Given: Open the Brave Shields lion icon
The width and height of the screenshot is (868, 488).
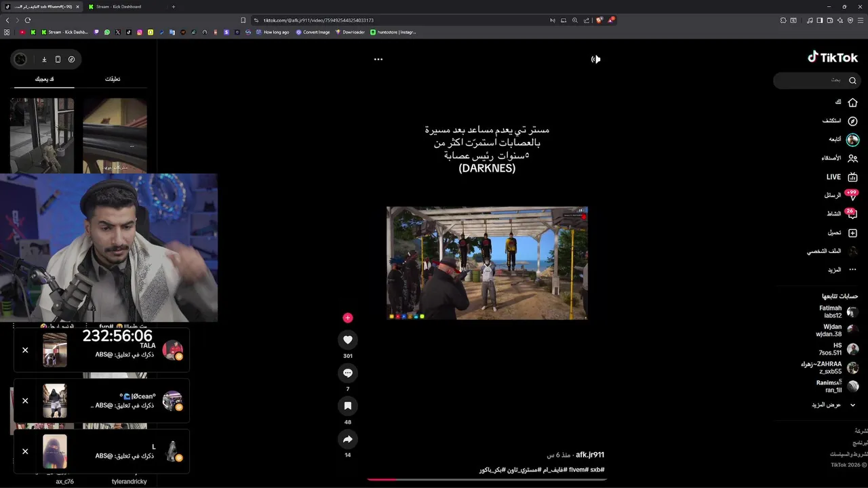Looking at the screenshot, I should tap(599, 20).
